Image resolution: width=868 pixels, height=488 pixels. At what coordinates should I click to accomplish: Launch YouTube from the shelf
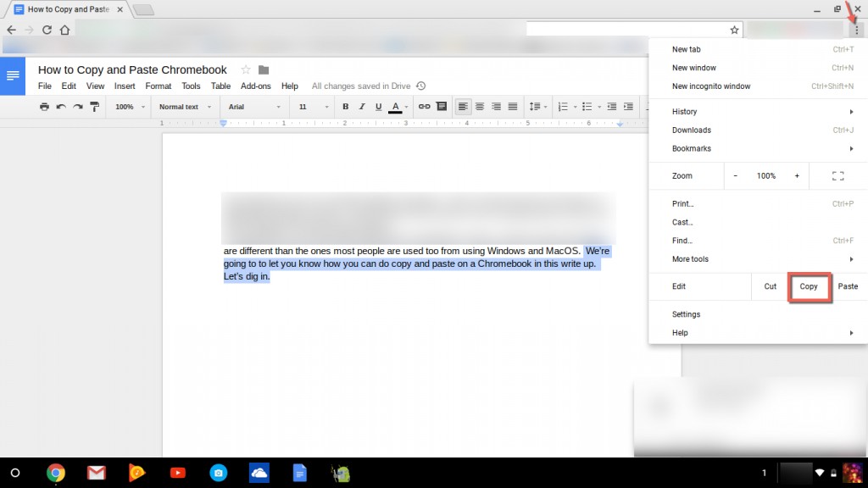[178, 473]
